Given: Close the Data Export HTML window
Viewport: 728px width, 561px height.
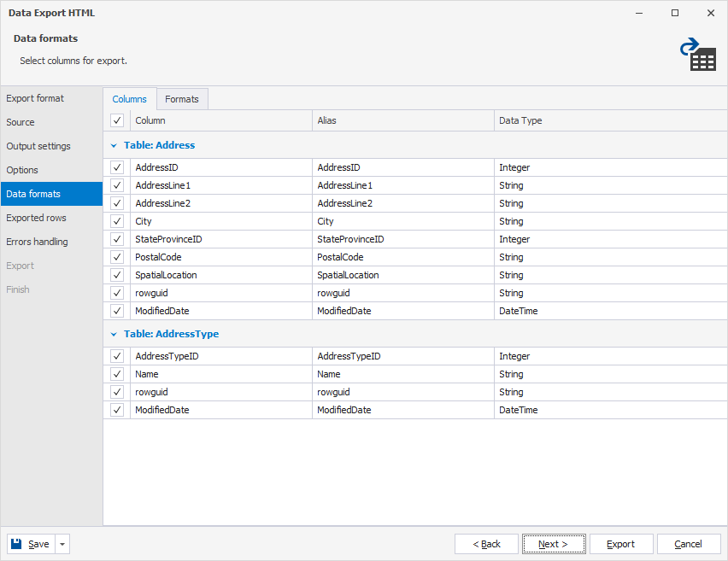Looking at the screenshot, I should pos(711,13).
